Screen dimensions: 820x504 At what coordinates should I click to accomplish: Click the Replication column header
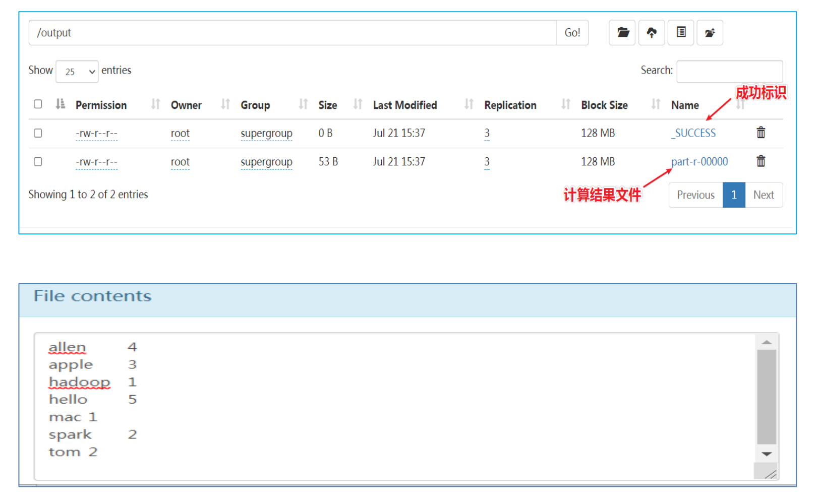tap(510, 105)
